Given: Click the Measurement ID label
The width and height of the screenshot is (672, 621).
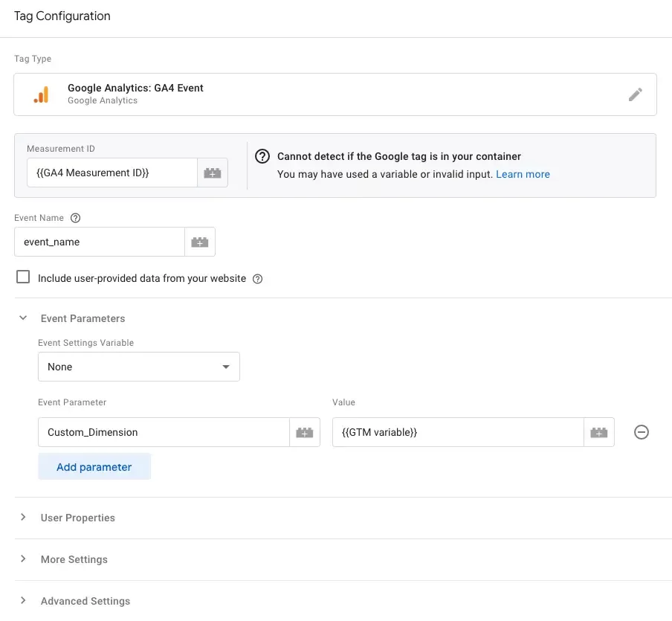Looking at the screenshot, I should [61, 149].
